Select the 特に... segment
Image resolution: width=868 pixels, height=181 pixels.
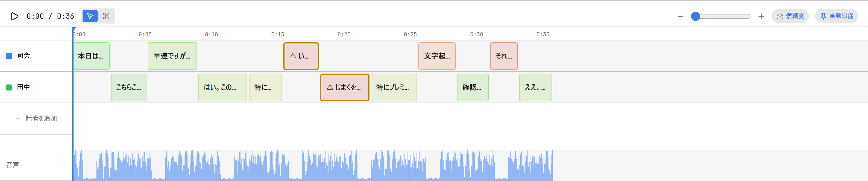coord(265,87)
